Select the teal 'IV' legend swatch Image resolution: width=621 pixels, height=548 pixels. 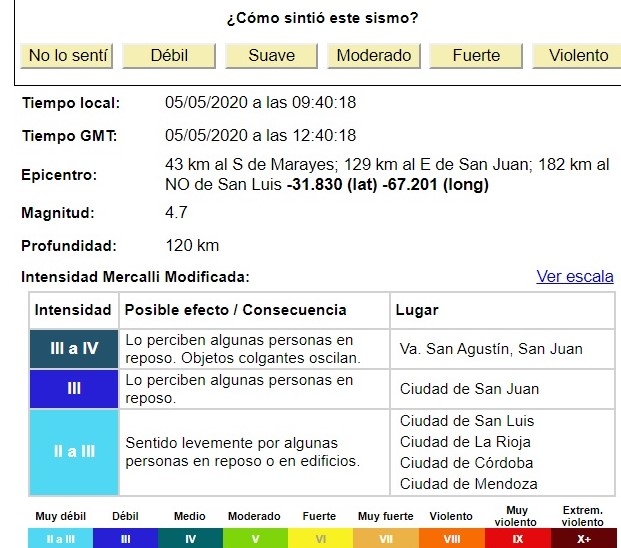point(190,538)
